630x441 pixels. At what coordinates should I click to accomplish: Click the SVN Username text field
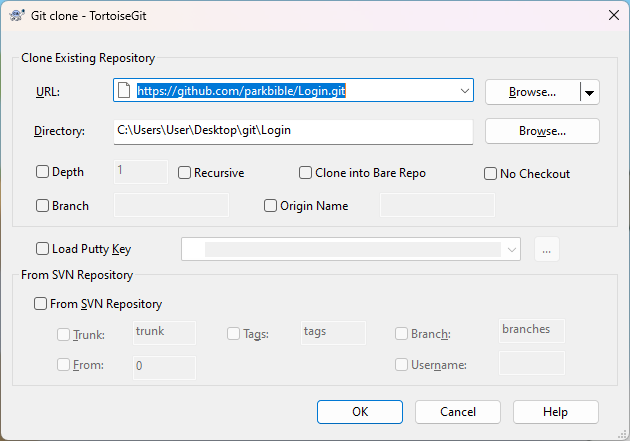point(532,363)
